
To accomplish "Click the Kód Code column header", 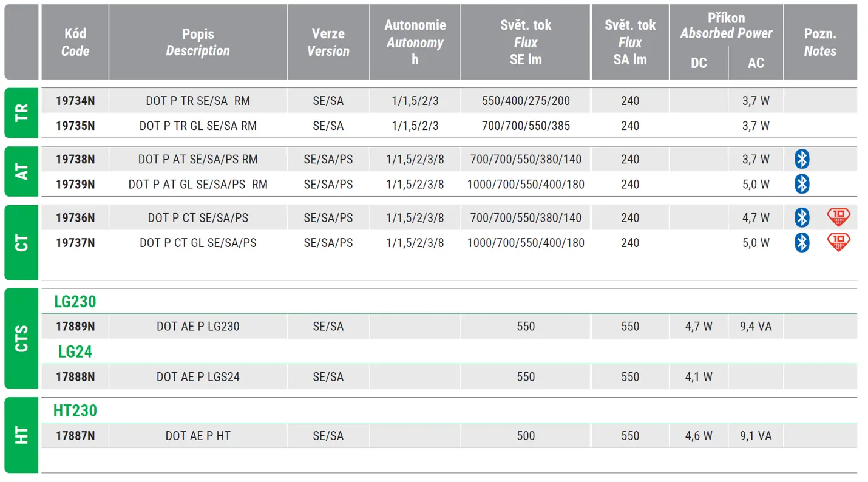I will tap(75, 42).
